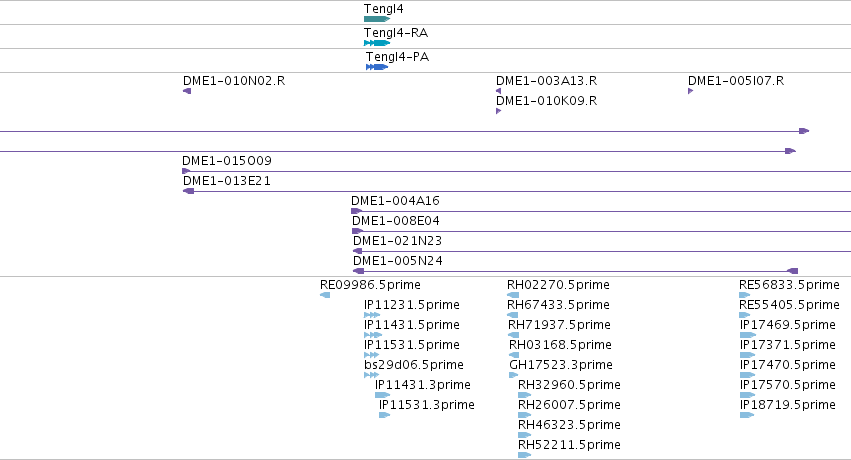Image resolution: width=851 pixels, height=460 pixels.
Task: Click the DME1-021N23 feature arrowhead
Action: pyautogui.click(x=357, y=251)
